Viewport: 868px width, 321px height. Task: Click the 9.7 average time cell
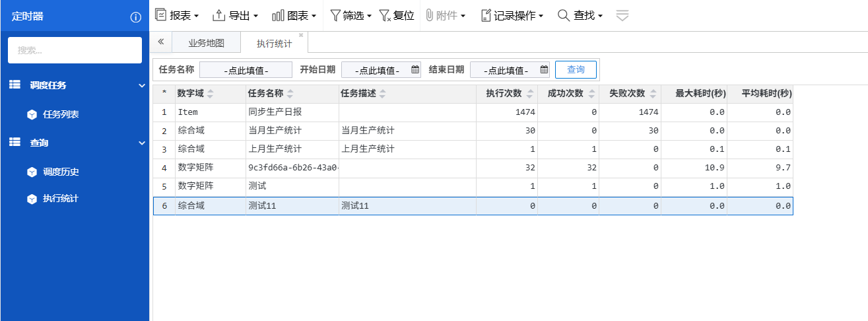760,168
